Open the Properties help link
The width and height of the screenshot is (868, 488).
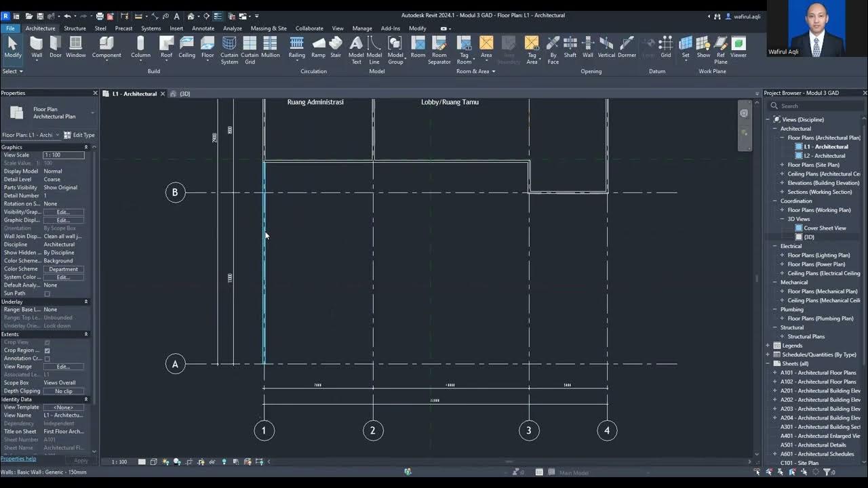coord(18,460)
